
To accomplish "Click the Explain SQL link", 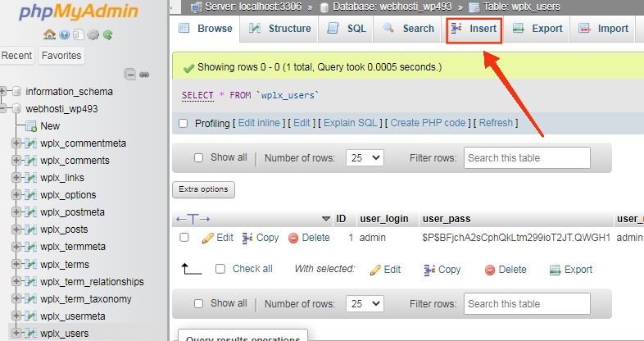I will pyautogui.click(x=351, y=123).
